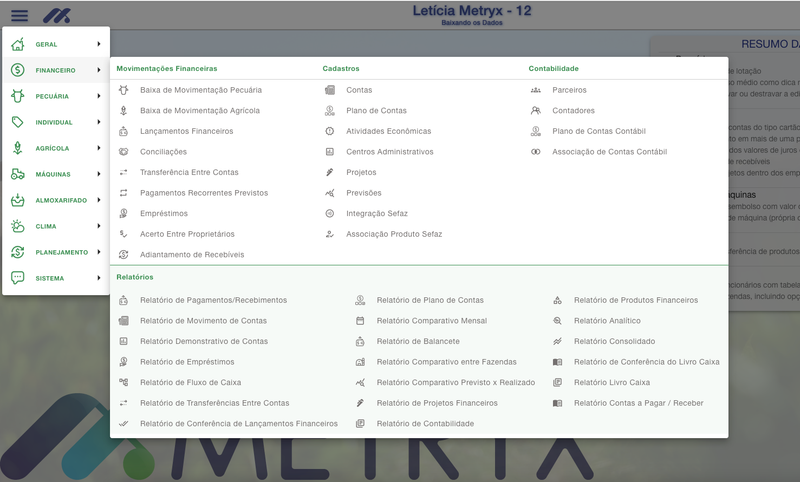
Task: Click the Lançamentos Financeiros icon
Action: pyautogui.click(x=123, y=131)
